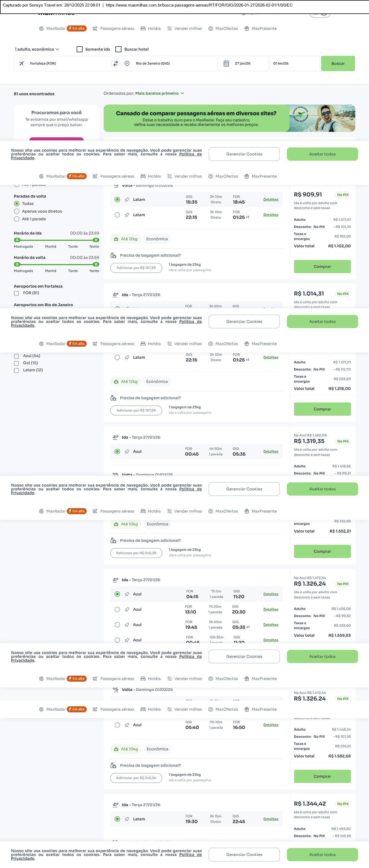Click the pin icon beside Azul 13:10 flight
Image resolution: width=369 pixels, height=868 pixels.
point(127,609)
